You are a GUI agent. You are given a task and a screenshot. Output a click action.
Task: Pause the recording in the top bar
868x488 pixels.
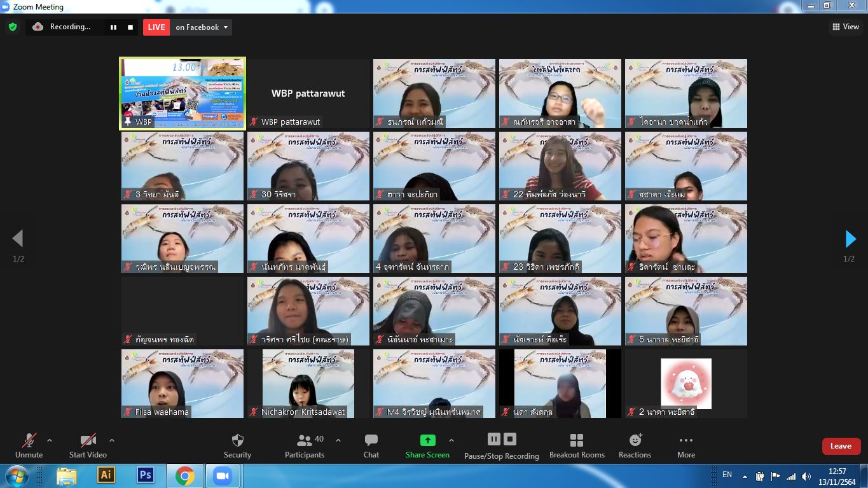(x=114, y=27)
